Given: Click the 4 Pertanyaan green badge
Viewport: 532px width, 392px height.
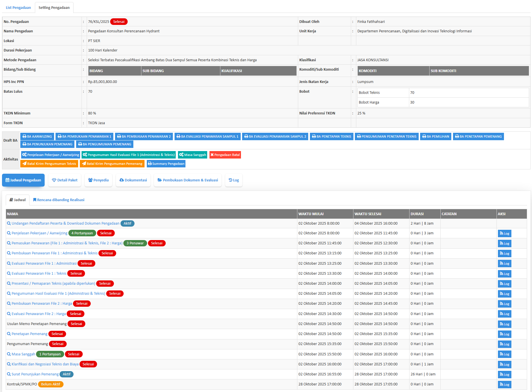Looking at the screenshot, I should 82,233.
